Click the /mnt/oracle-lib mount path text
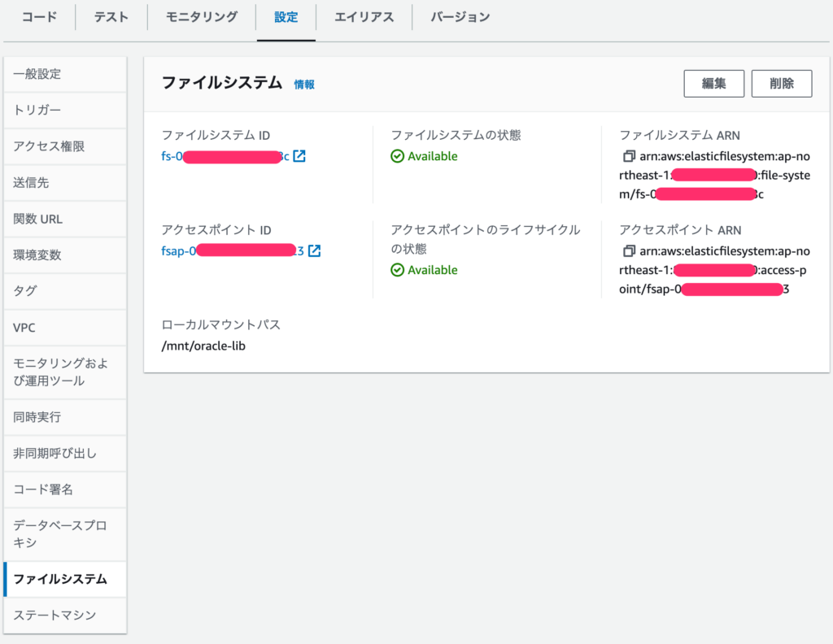 tap(203, 346)
